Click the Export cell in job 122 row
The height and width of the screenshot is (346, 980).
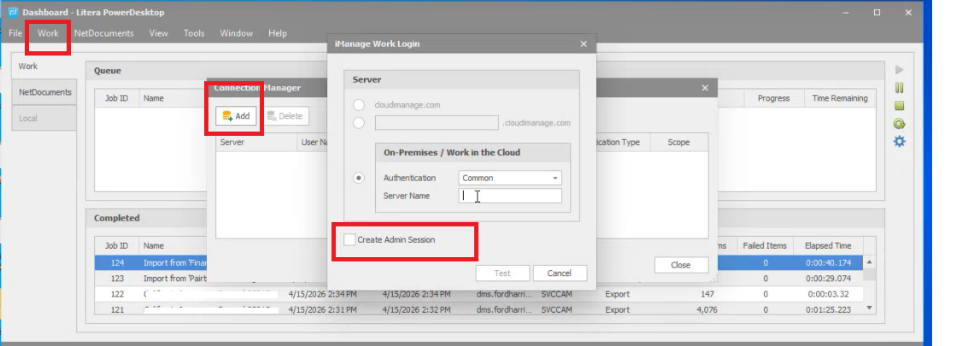click(x=618, y=294)
